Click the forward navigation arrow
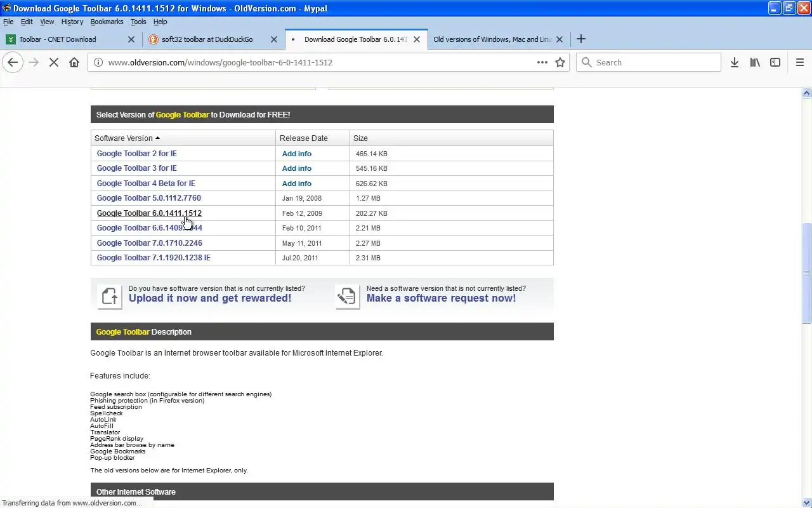Image resolution: width=812 pixels, height=508 pixels. (34, 62)
